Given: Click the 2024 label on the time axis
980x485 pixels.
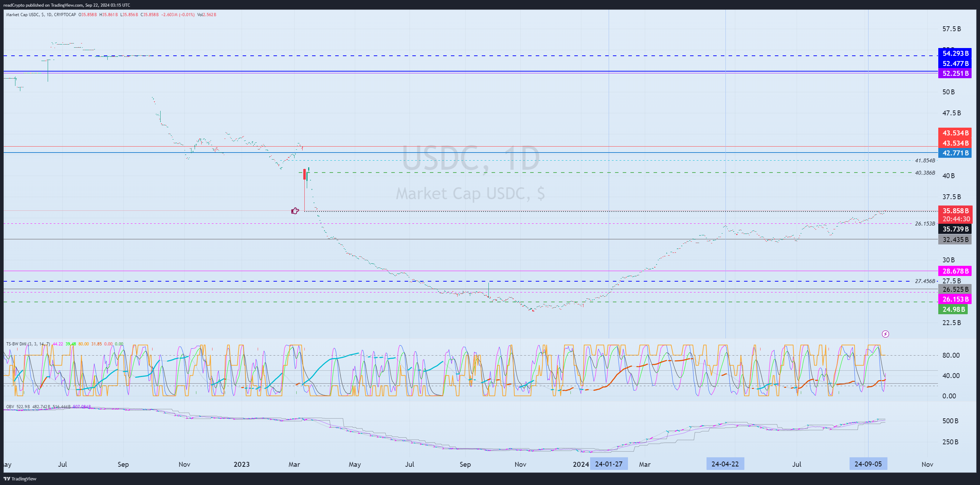Looking at the screenshot, I should click(581, 464).
